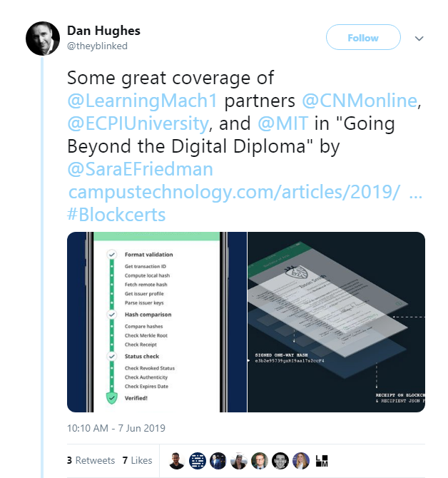The width and height of the screenshot is (448, 478).
Task: Visit the @ECPIUniversity mention link
Action: tap(138, 123)
